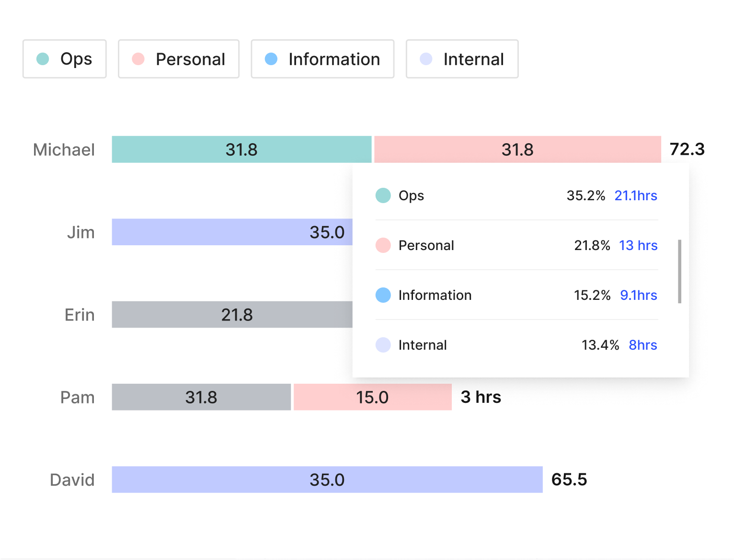Click the Internal lavender dot in the legend
The image size is (734, 560).
[425, 59]
